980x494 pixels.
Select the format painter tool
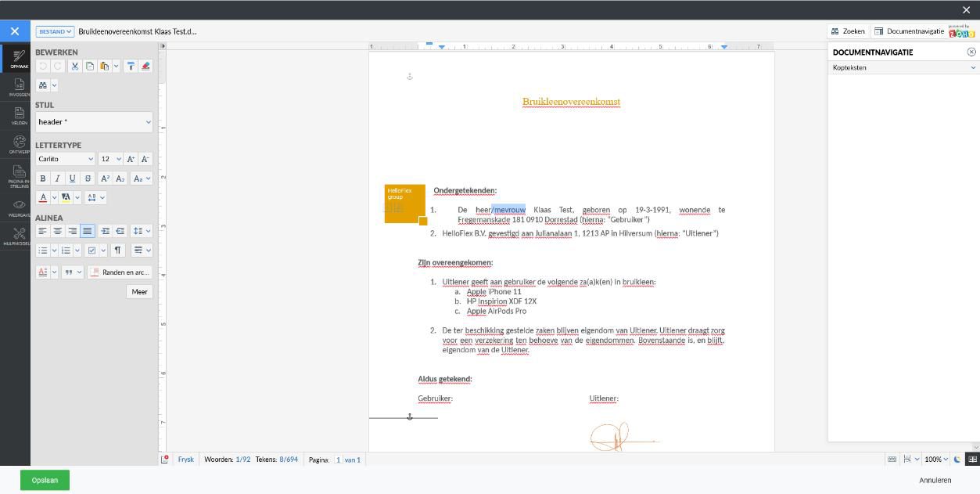pos(131,67)
